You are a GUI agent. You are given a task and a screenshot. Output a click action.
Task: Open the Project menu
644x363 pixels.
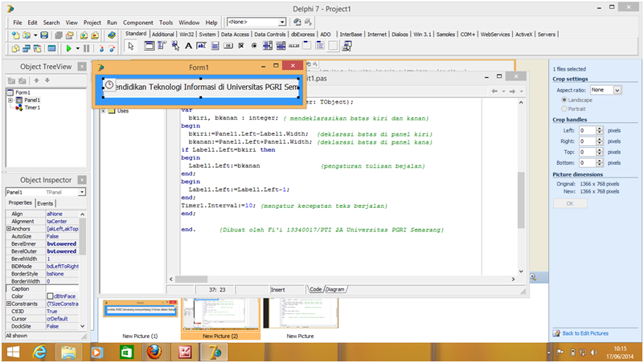click(92, 22)
